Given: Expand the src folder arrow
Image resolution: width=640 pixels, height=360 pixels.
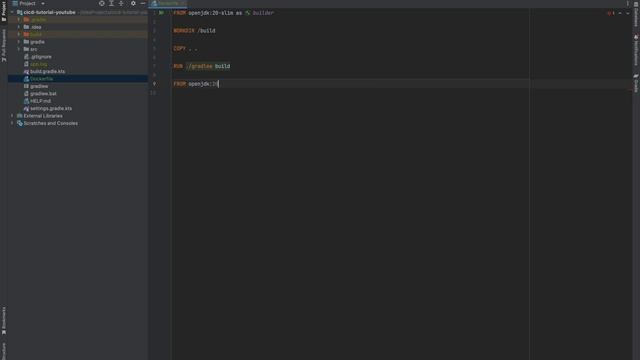Looking at the screenshot, I should coord(19,49).
